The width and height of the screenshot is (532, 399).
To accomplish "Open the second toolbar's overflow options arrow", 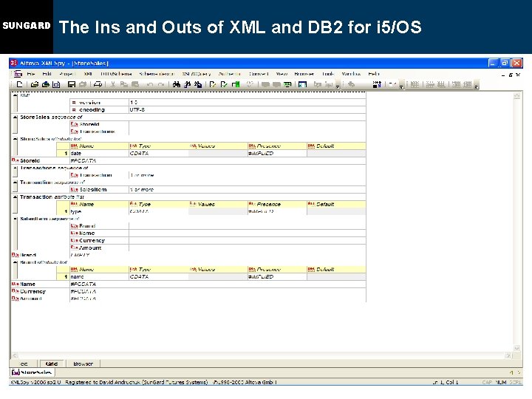I will point(401,87).
